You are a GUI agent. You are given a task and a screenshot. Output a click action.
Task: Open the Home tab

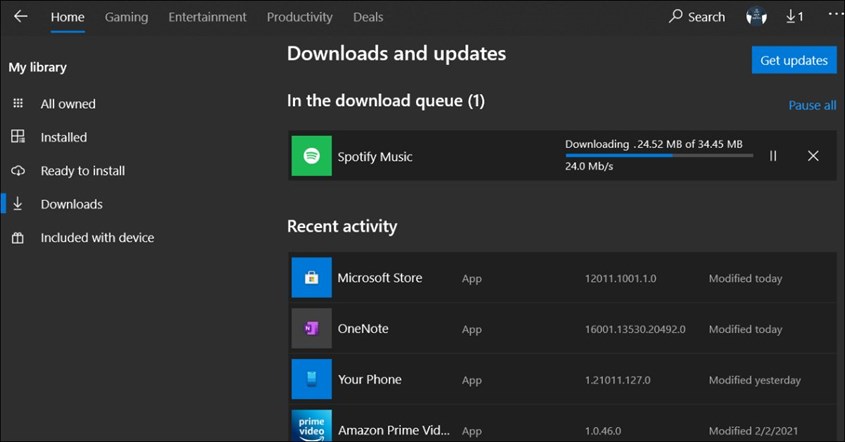point(67,17)
